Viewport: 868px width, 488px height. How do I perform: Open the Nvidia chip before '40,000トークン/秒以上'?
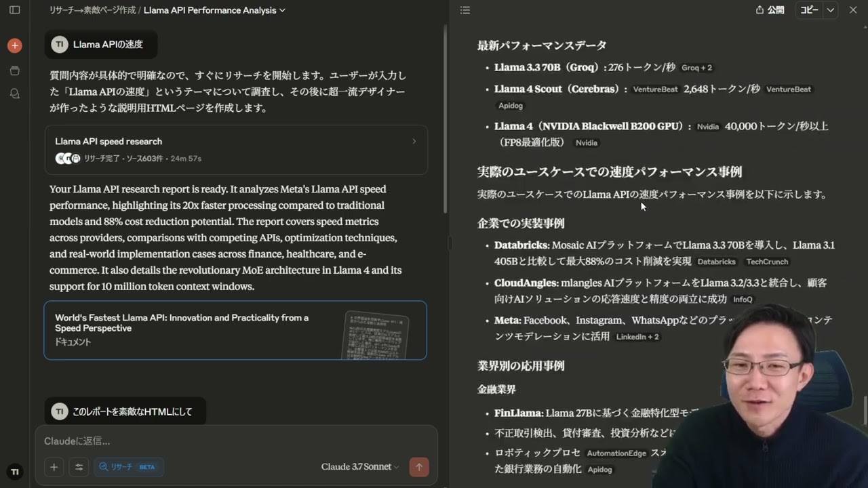(708, 127)
